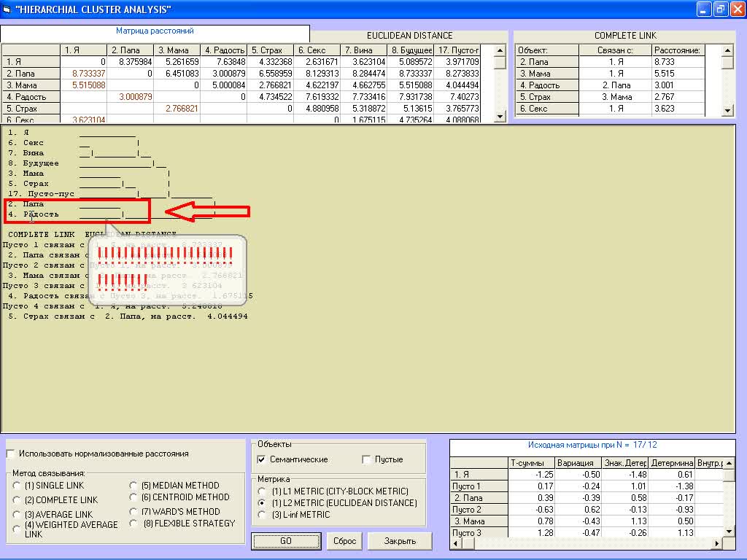
Task: Click 'Вариация' column header in source matrix
Action: tap(578, 463)
